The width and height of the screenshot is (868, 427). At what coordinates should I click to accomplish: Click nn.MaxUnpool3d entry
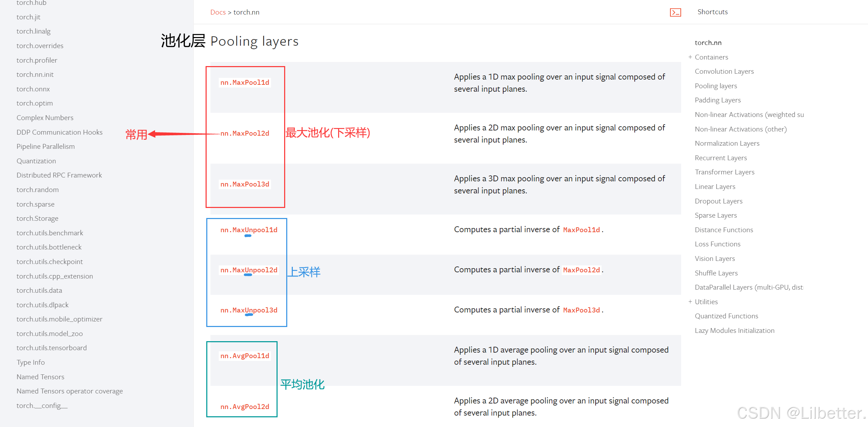tap(249, 310)
